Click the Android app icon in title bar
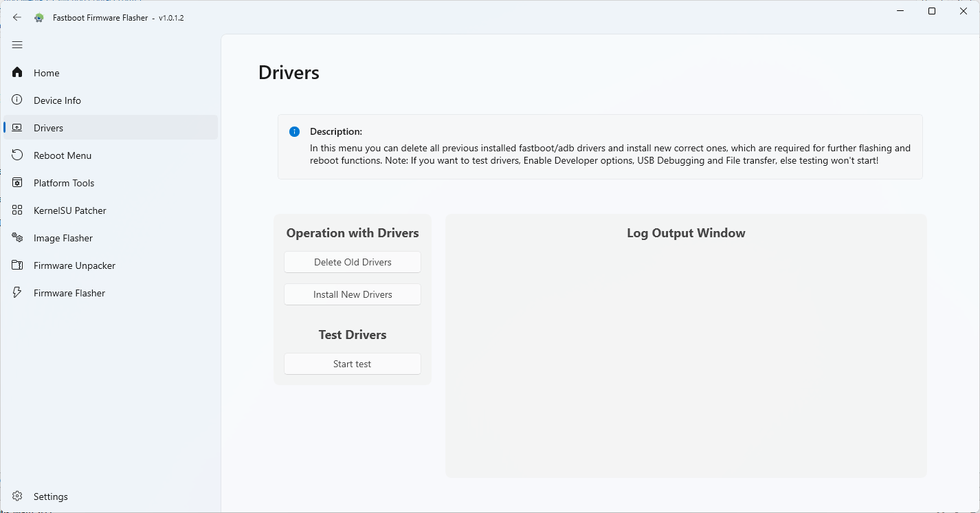The width and height of the screenshot is (980, 513). point(39,17)
